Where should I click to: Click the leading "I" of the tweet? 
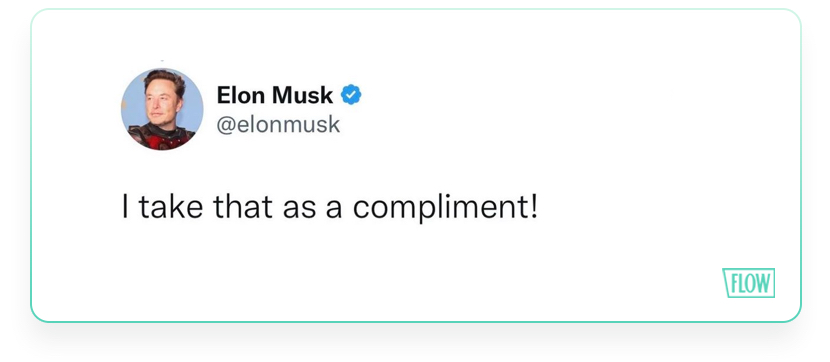(x=125, y=206)
